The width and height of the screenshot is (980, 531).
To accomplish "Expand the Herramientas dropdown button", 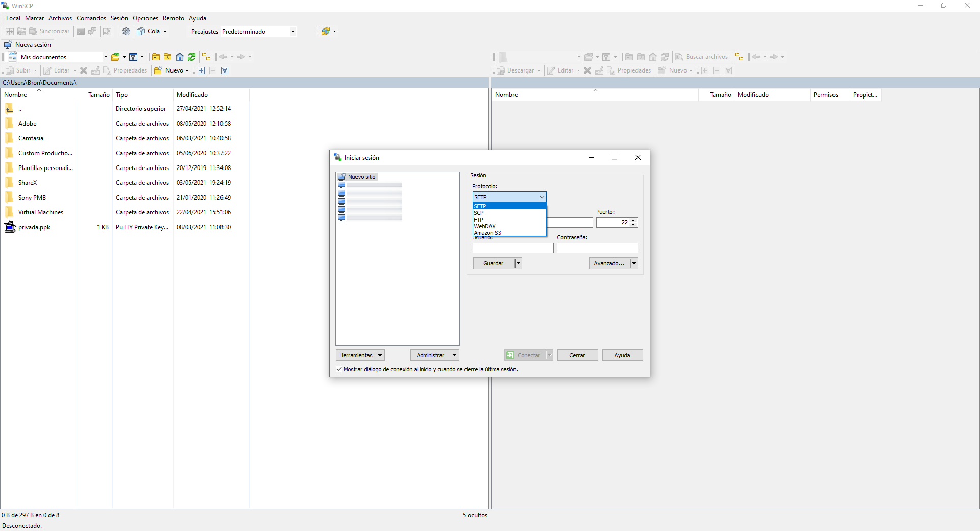I will pyautogui.click(x=360, y=355).
